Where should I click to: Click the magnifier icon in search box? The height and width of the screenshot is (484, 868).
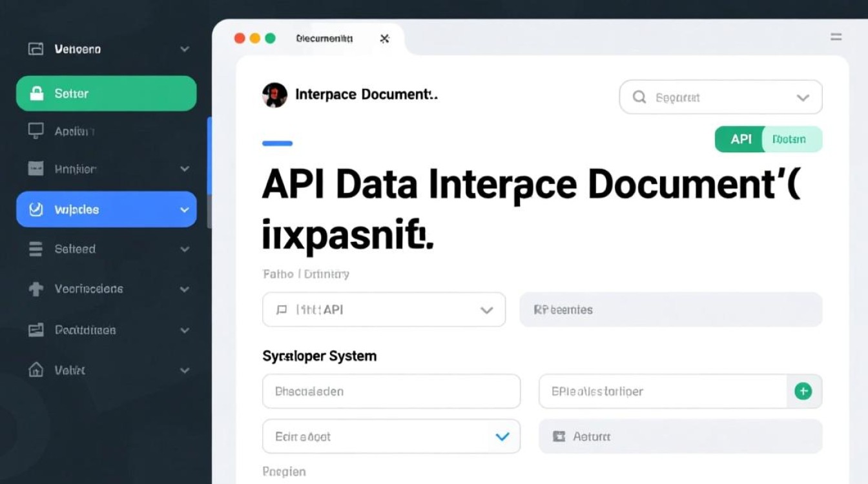coord(639,97)
